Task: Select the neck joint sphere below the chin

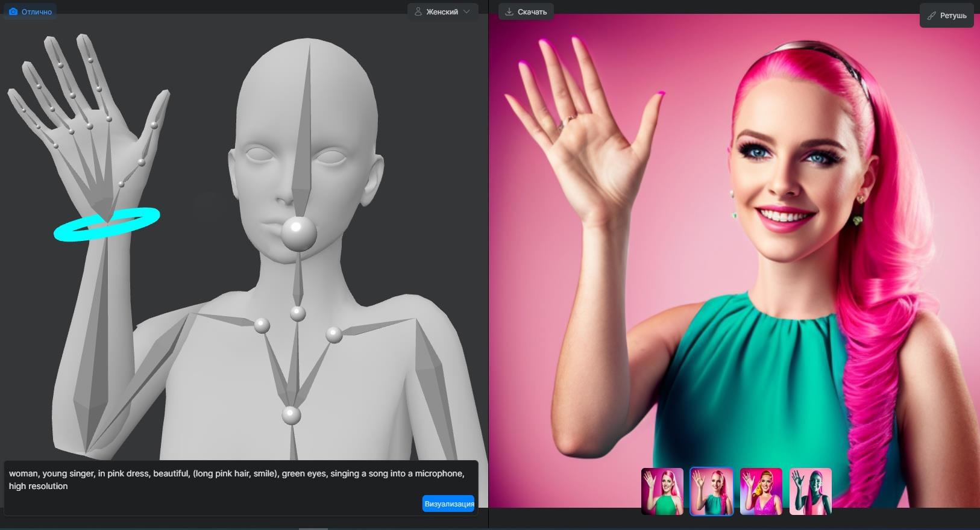Action: tap(298, 313)
